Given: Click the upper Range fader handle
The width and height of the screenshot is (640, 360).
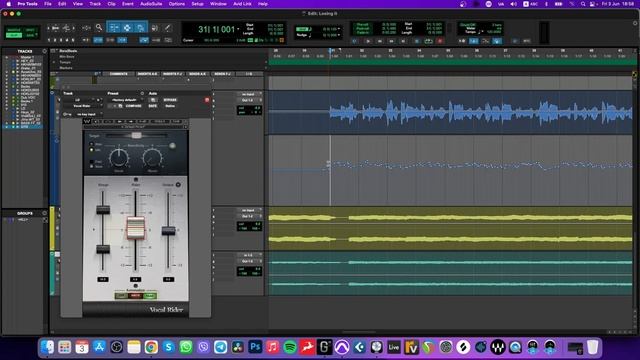Looking at the screenshot, I should [103, 210].
